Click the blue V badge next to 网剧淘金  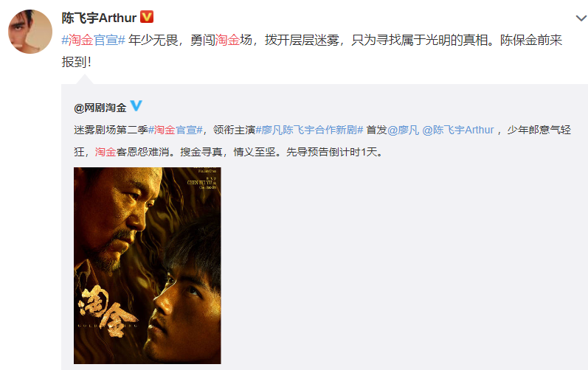[136, 105]
